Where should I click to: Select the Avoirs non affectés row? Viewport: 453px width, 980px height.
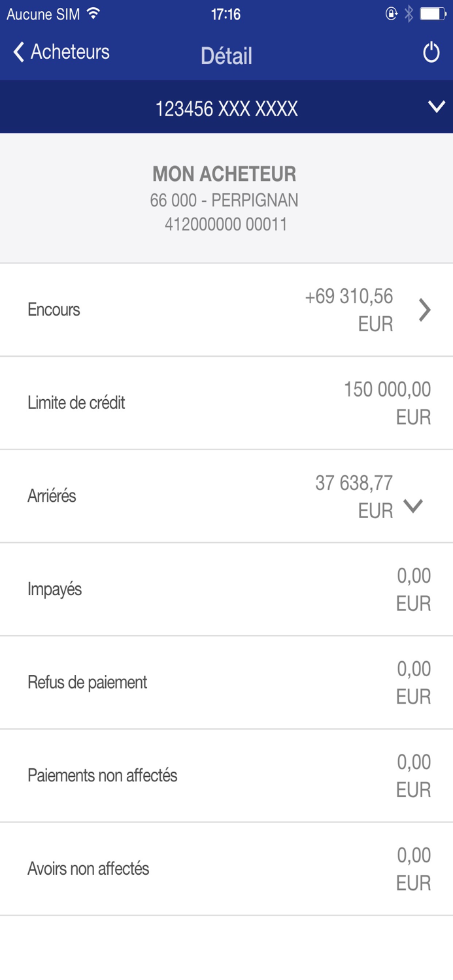pyautogui.click(x=226, y=868)
